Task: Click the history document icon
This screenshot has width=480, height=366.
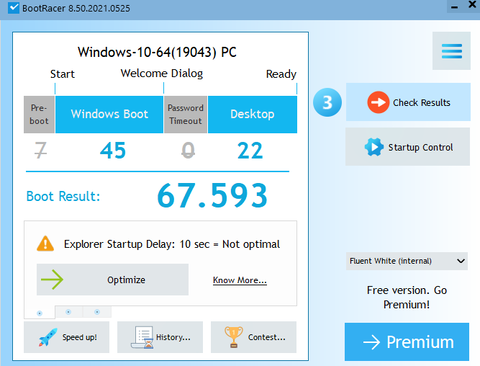Action: [142, 337]
